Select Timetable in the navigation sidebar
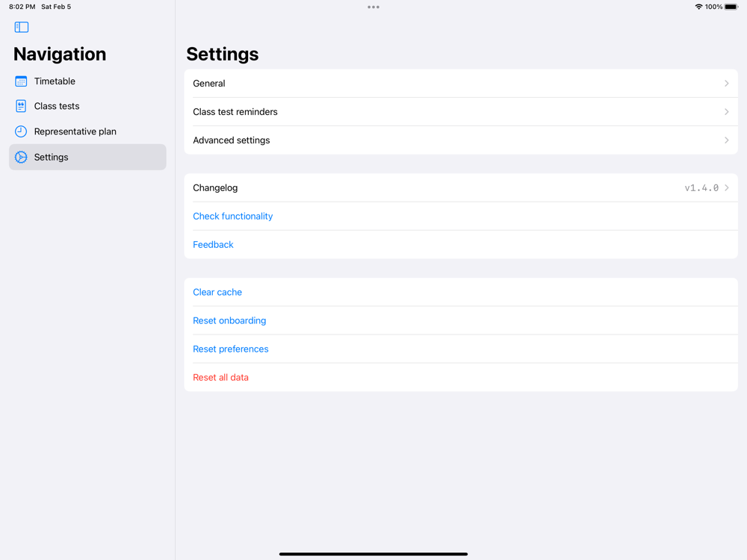The image size is (747, 560). [55, 81]
